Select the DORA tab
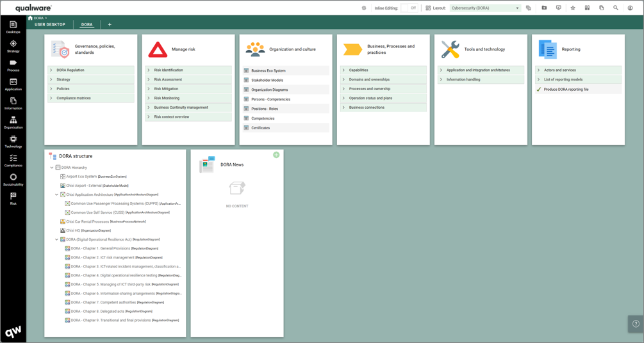Screen dimensions: 644x343 pos(87,24)
